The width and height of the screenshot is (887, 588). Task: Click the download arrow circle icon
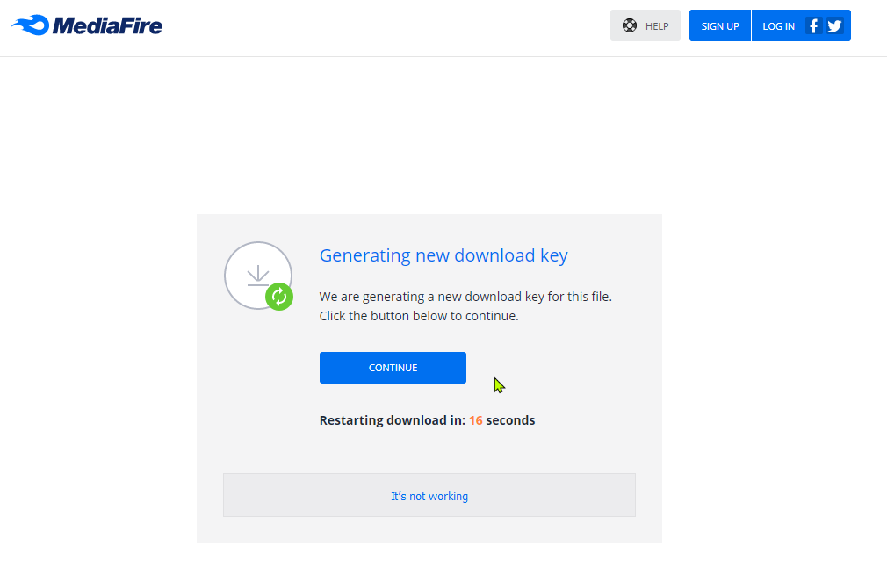(x=258, y=276)
